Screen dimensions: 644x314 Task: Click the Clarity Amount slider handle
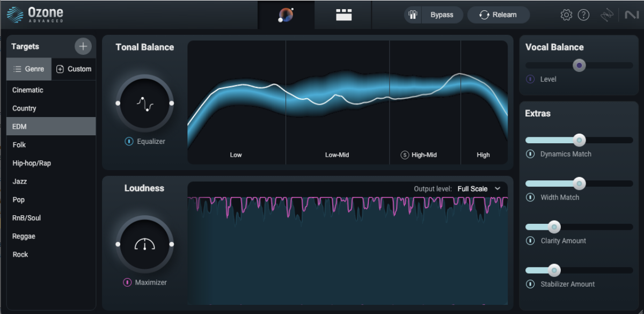tap(554, 227)
